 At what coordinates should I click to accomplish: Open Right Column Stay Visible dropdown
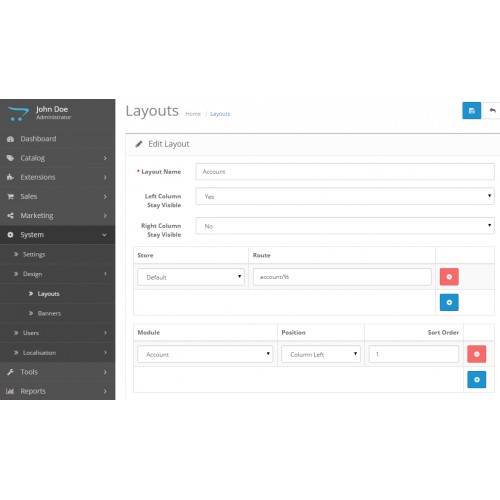click(x=345, y=226)
